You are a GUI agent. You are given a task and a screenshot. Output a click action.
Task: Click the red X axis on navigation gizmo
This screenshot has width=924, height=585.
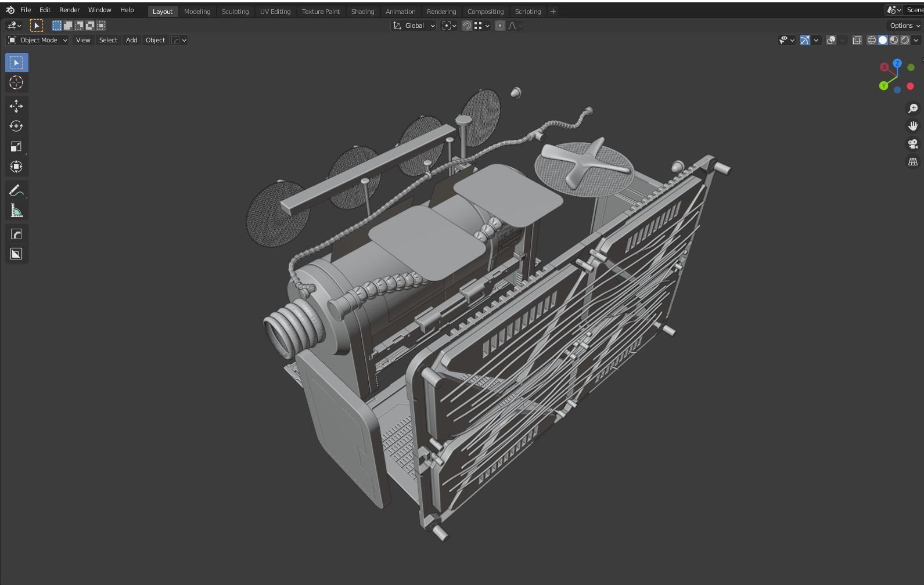pyautogui.click(x=884, y=67)
